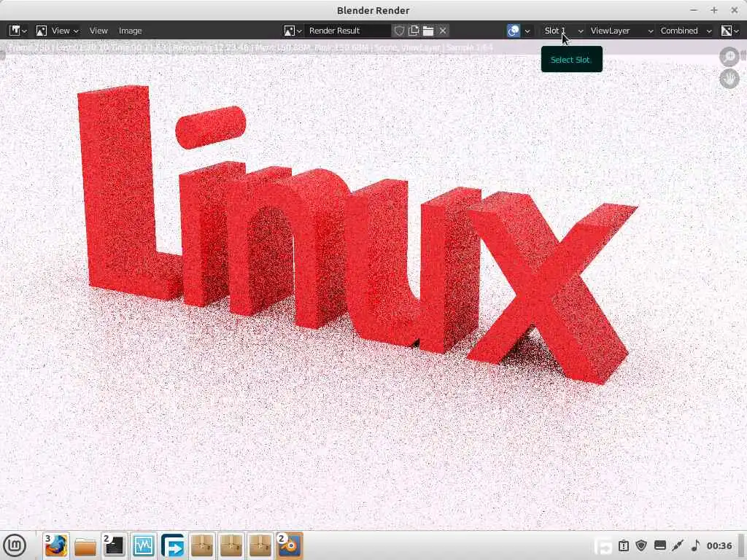Viewport: 747px width, 560px height.
Task: Click the pan hand gizmo
Action: 729,79
